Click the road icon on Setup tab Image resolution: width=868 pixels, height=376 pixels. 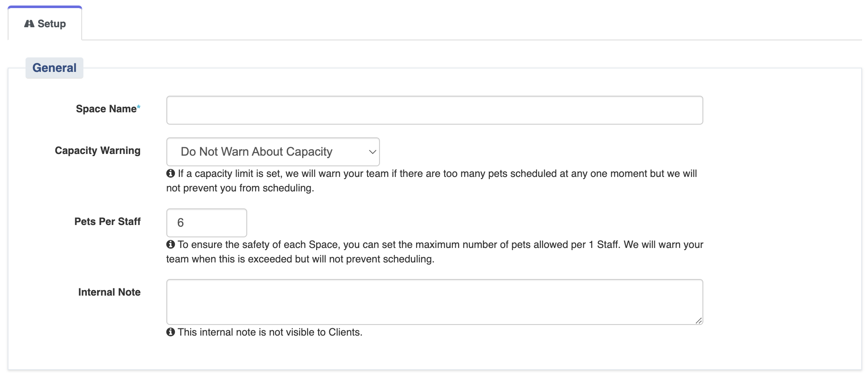coord(29,24)
